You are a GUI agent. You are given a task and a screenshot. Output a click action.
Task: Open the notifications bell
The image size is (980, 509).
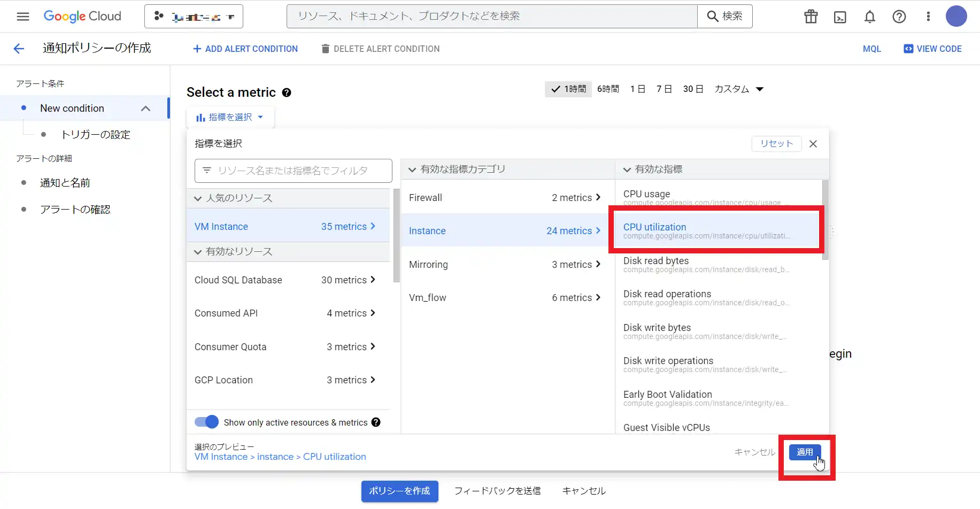pos(870,17)
